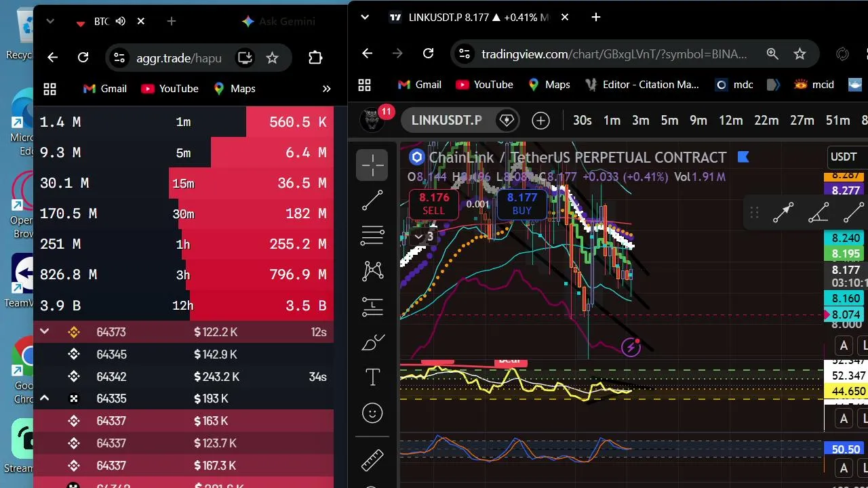The image size is (868, 488).
Task: Open YouTube bookmark in TradingView window
Action: point(484,85)
